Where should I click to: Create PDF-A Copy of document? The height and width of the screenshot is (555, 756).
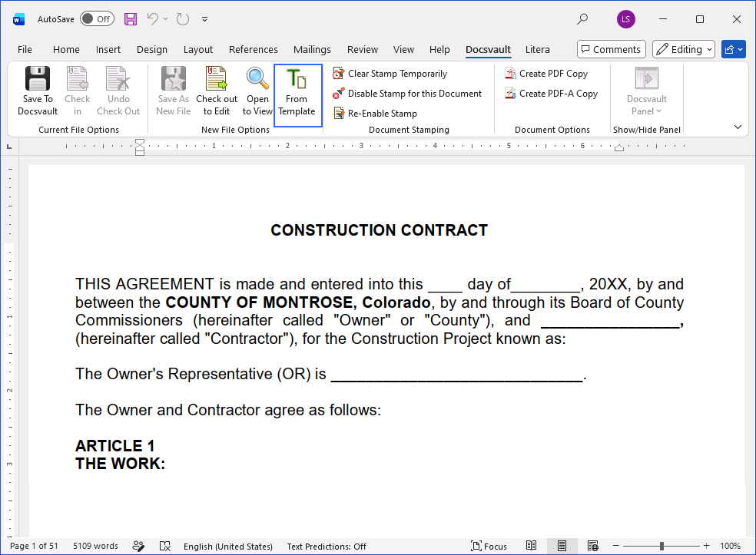pyautogui.click(x=551, y=94)
